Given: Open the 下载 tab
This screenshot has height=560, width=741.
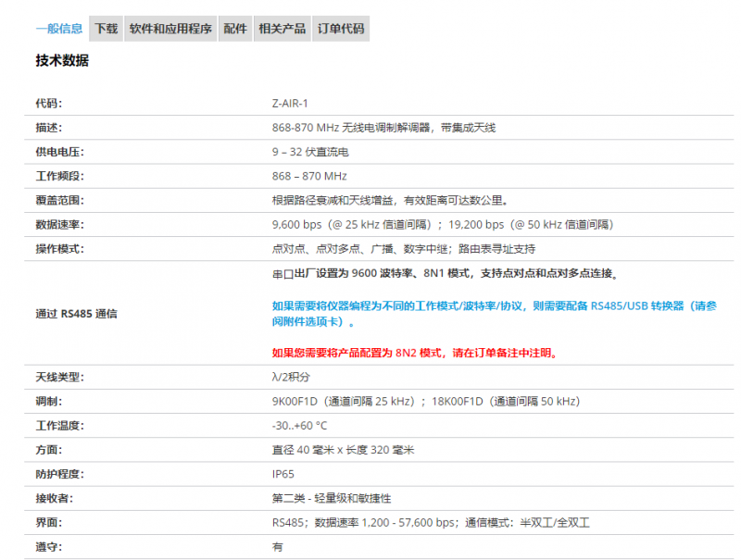Looking at the screenshot, I should coord(107,29).
